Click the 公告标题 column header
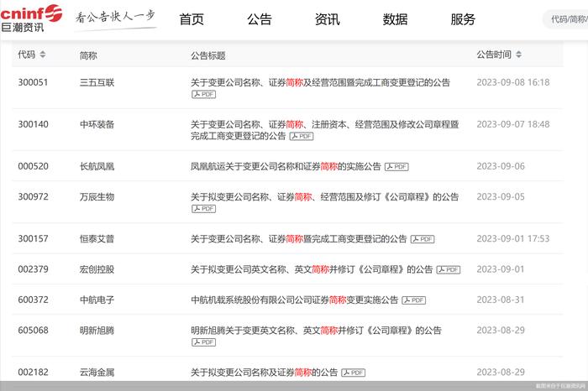 (208, 55)
